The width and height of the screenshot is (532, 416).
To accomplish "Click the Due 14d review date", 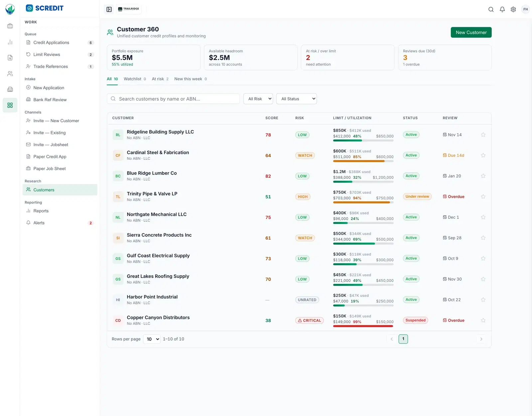I will pos(454,155).
